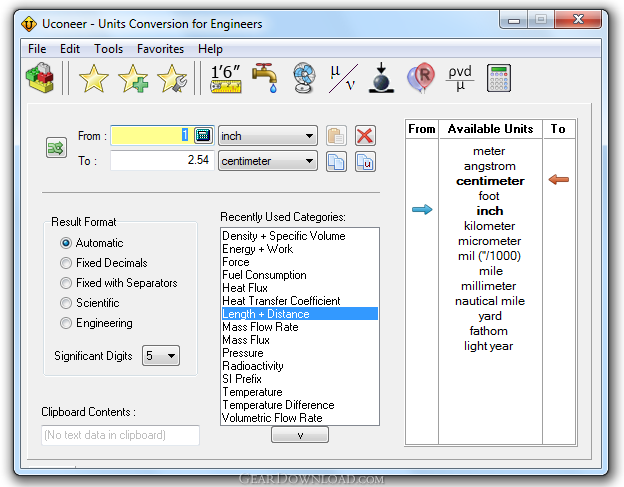The image size is (624, 487).
Task: Manage favorites via star with wrench icon
Action: 172,78
